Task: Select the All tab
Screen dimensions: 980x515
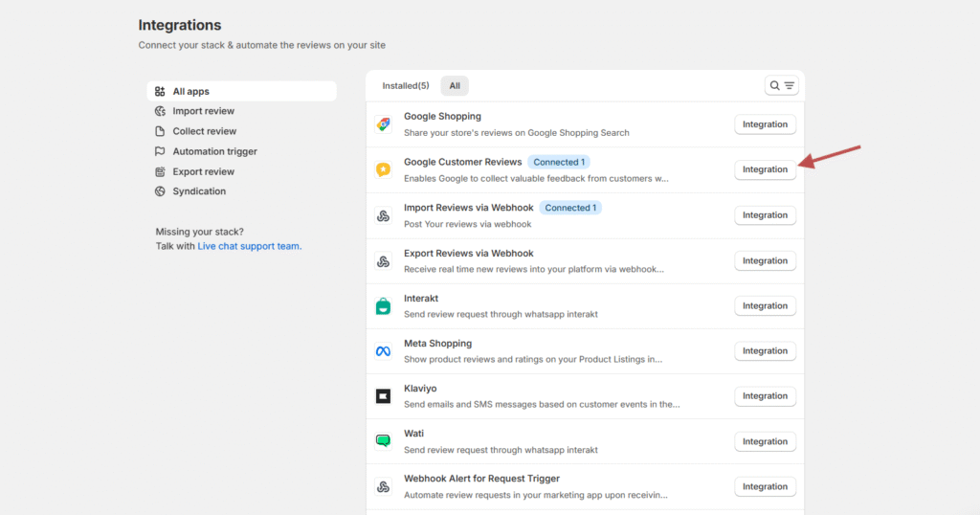Action: pos(455,86)
